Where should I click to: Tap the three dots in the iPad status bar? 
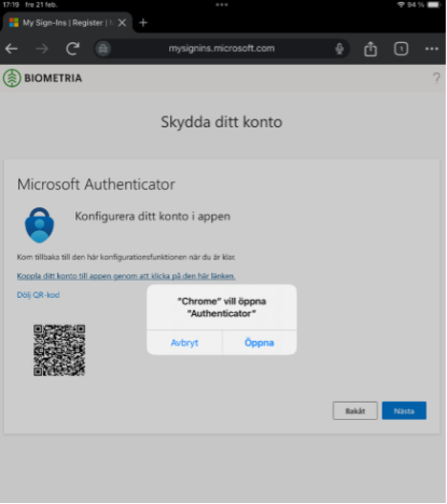pos(222,5)
